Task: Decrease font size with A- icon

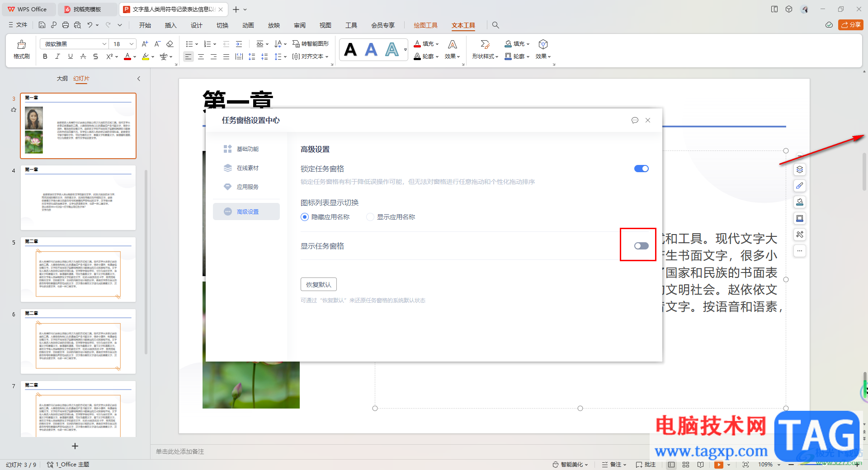Action: pos(157,44)
